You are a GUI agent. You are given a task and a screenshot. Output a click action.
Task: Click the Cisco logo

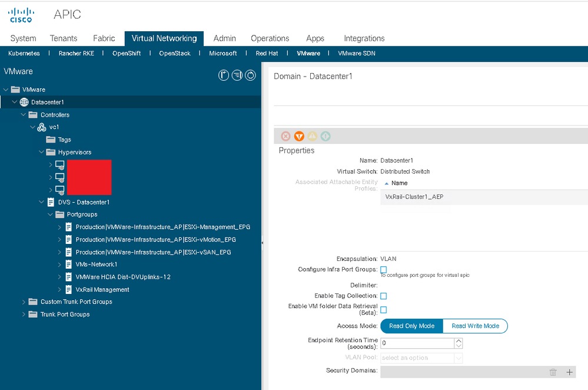[21, 15]
